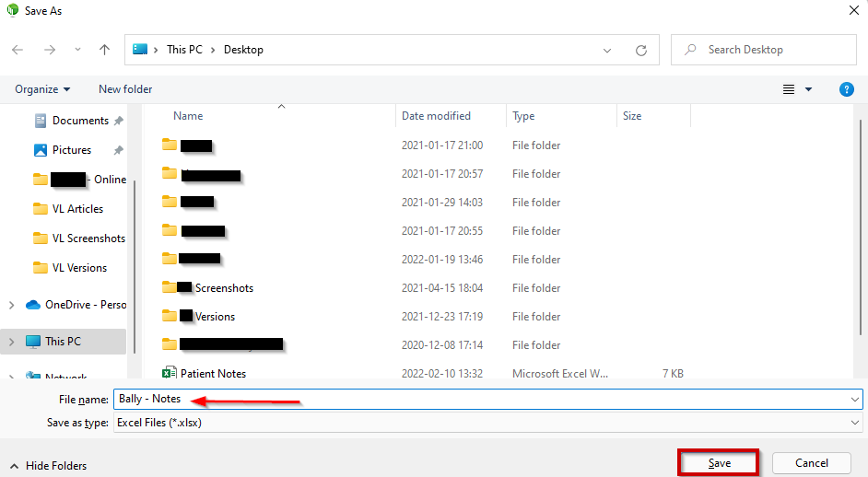Click the Cancel button
The image size is (868, 477).
click(x=812, y=463)
